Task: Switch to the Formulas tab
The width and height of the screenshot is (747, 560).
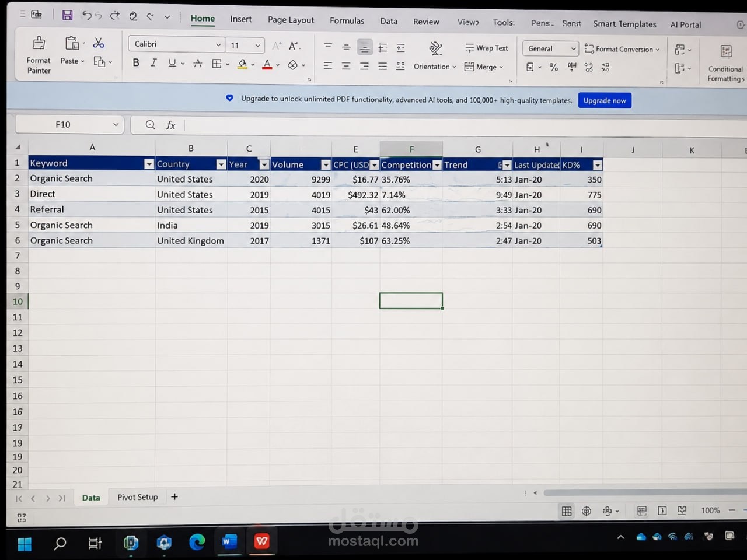Action: point(347,20)
